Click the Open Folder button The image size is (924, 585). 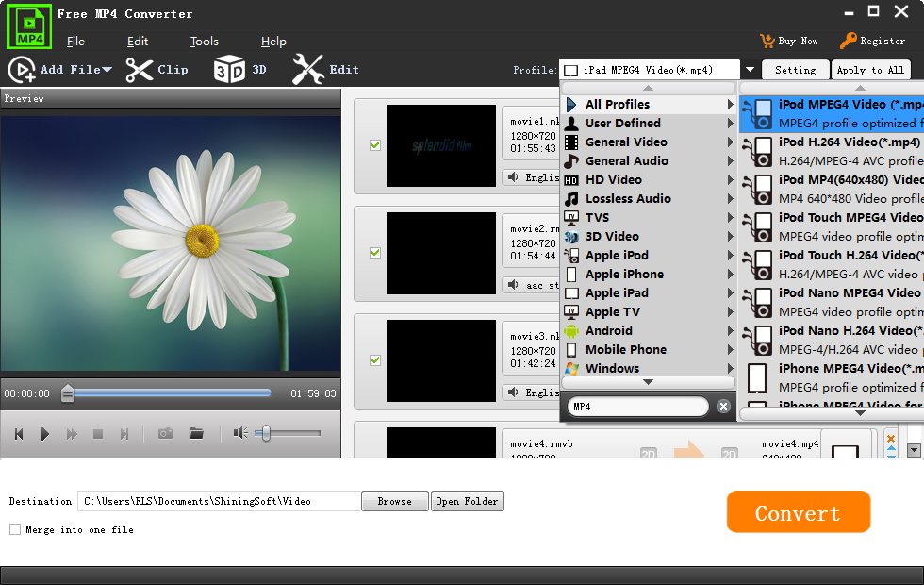(468, 501)
